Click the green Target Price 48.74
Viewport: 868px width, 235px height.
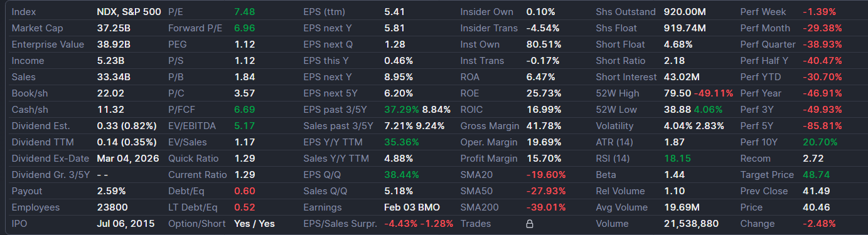[x=816, y=174]
